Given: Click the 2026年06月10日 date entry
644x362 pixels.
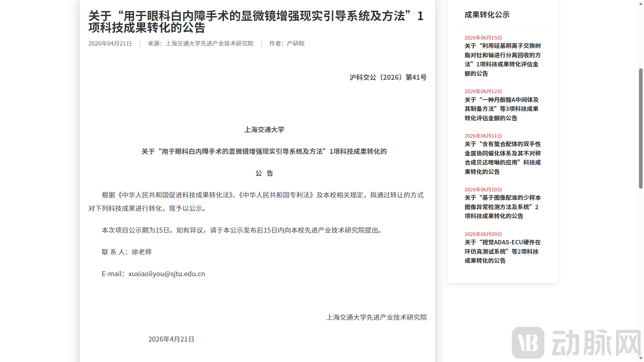Looking at the screenshot, I should click(483, 190).
